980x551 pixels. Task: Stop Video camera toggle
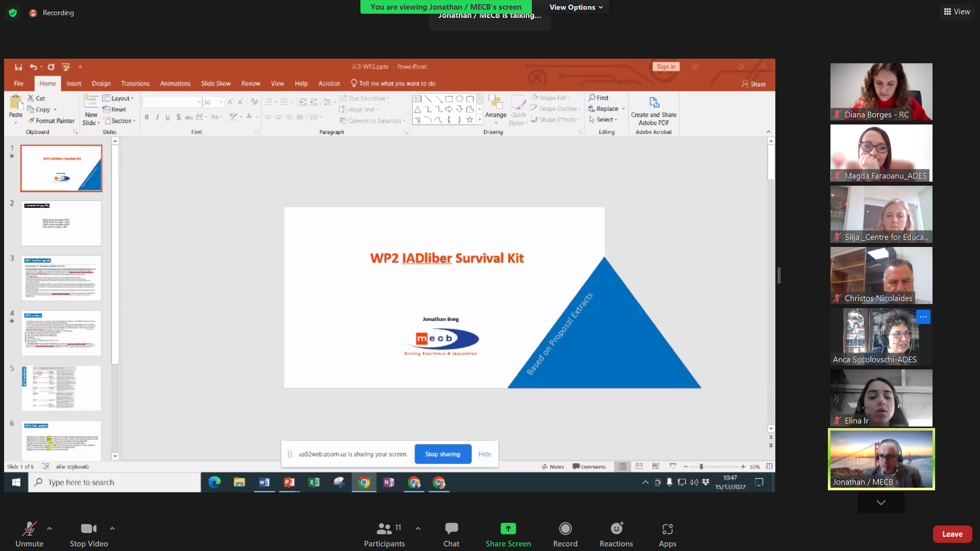click(89, 534)
